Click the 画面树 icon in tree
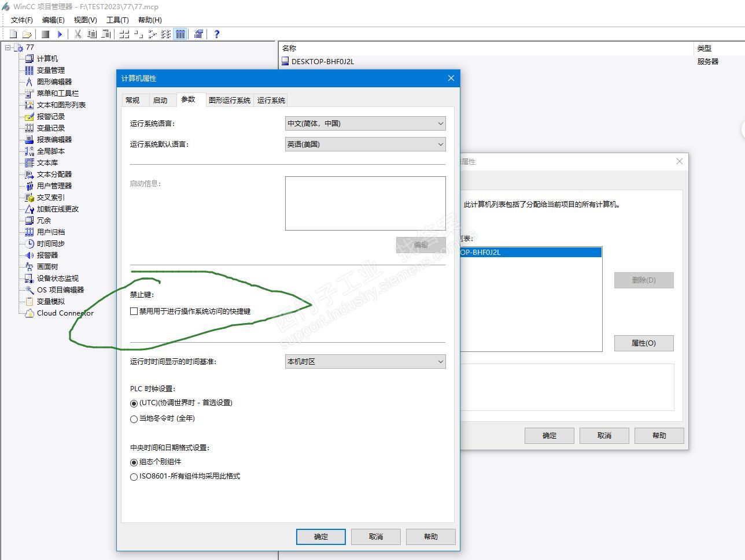The height and width of the screenshot is (560, 745). point(29,266)
